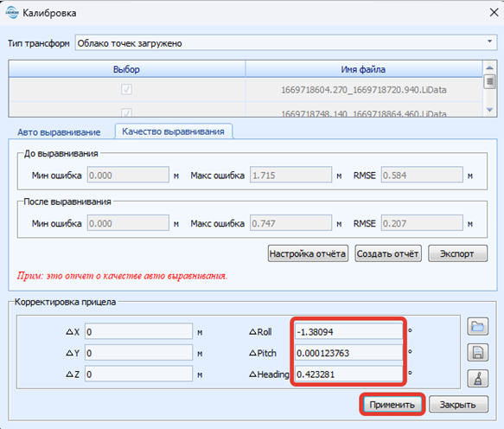Clear boresight values with brush icon
Screen dimensions: 504x429
478,378
